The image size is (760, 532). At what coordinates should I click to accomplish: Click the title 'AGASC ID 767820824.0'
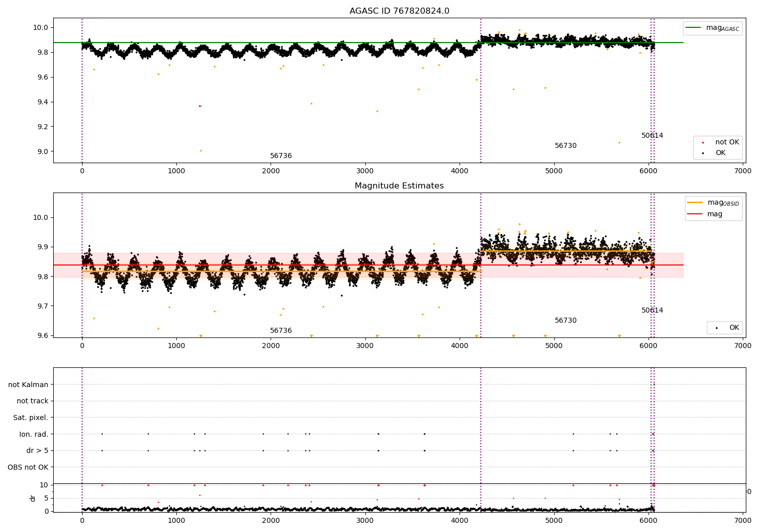(x=399, y=11)
